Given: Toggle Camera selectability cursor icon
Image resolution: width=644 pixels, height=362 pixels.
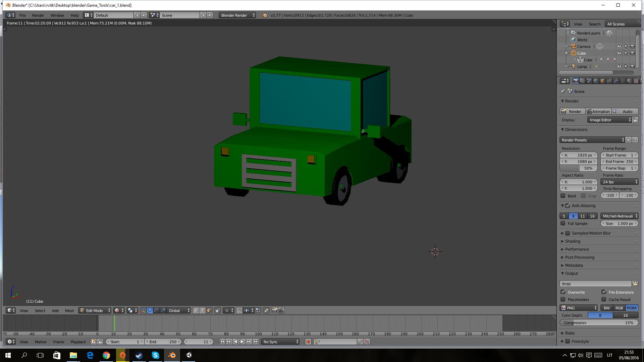Looking at the screenshot, I should [x=626, y=47].
